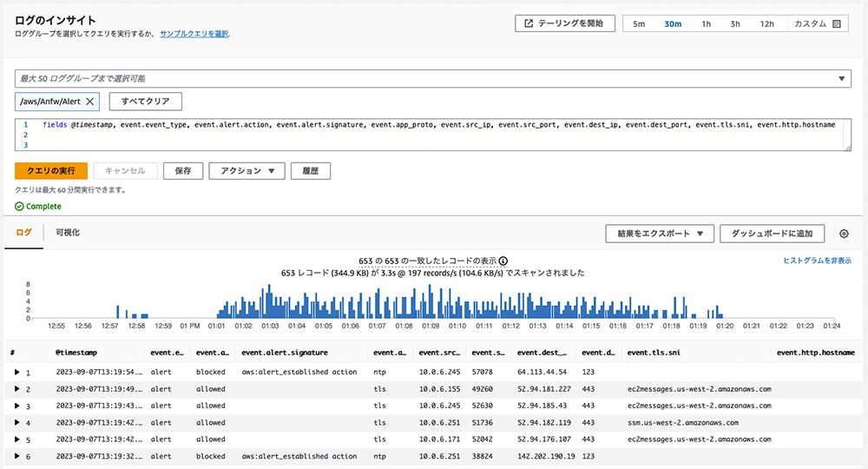
Task: Click the キャンセル button
Action: [x=125, y=170]
